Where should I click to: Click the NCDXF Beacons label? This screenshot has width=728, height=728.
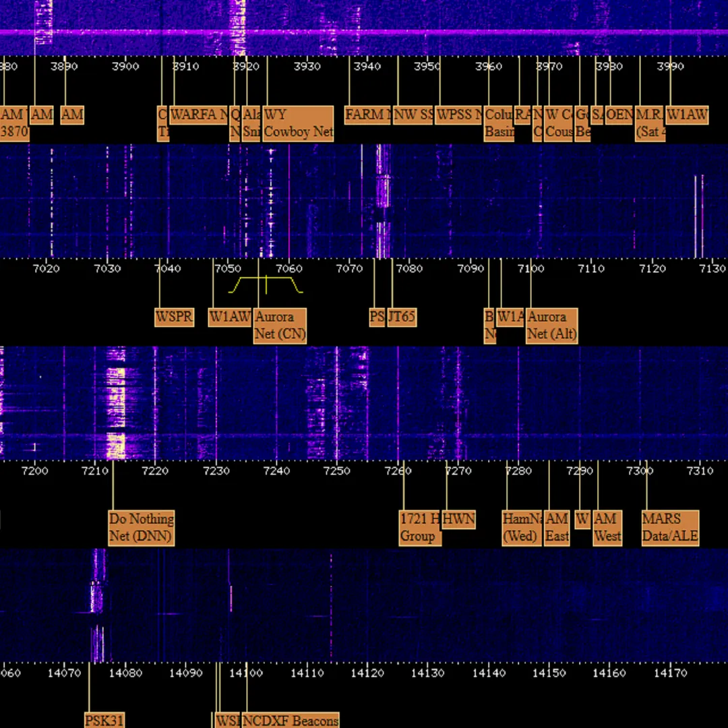coord(290,720)
